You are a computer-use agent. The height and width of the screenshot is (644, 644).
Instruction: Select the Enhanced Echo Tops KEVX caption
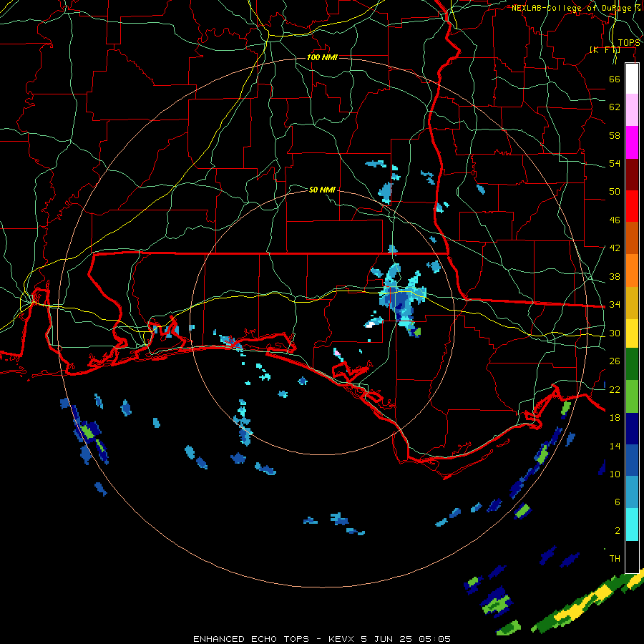pos(322,639)
